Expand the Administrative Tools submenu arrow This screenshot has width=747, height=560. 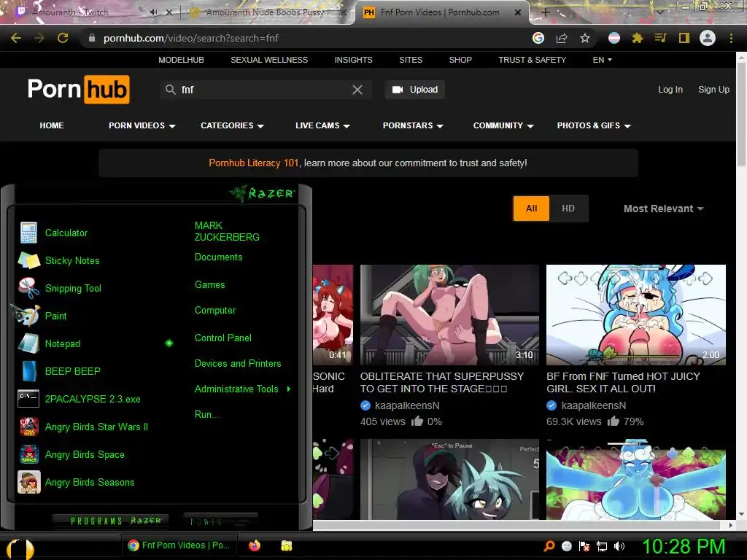pyautogui.click(x=289, y=389)
